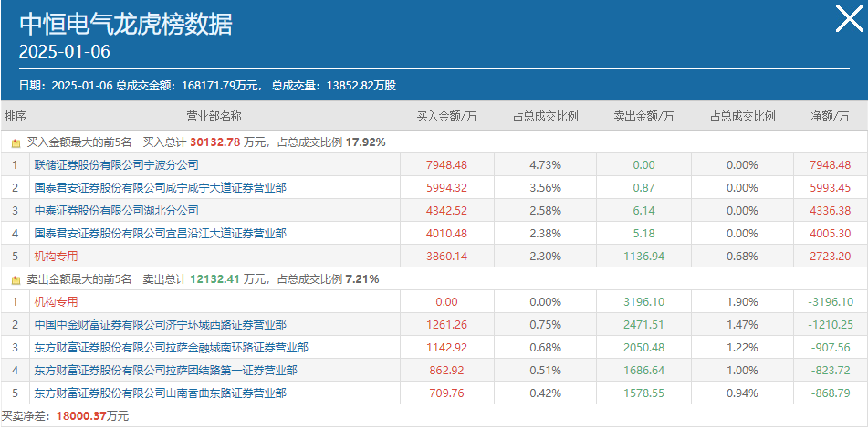Click buy amount 4342.52

[446, 211]
